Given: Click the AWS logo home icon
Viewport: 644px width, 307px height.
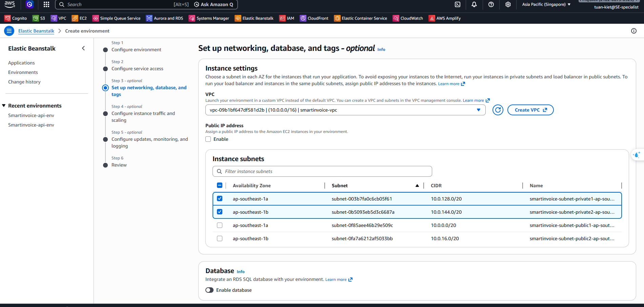Looking at the screenshot, I should [x=9, y=4].
